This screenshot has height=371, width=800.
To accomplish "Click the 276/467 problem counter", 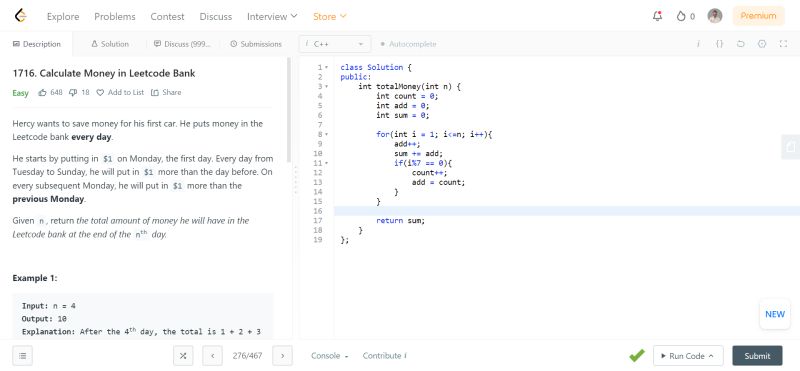I will (x=247, y=356).
